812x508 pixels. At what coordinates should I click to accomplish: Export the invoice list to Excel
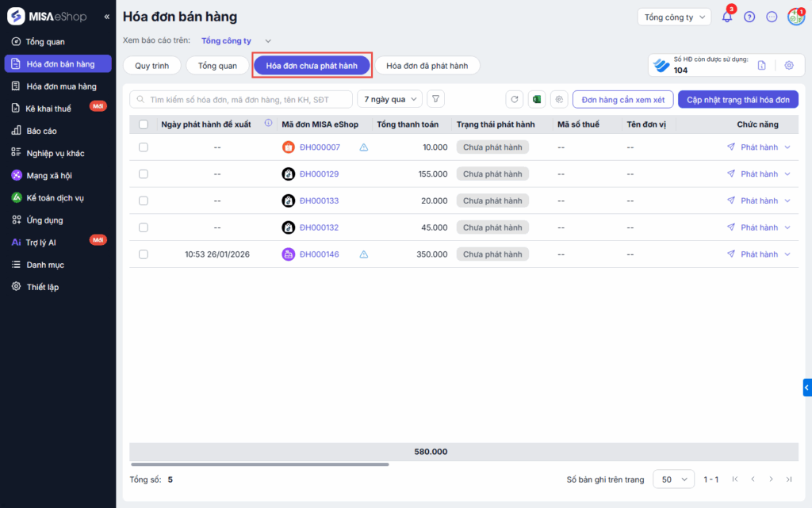click(537, 99)
